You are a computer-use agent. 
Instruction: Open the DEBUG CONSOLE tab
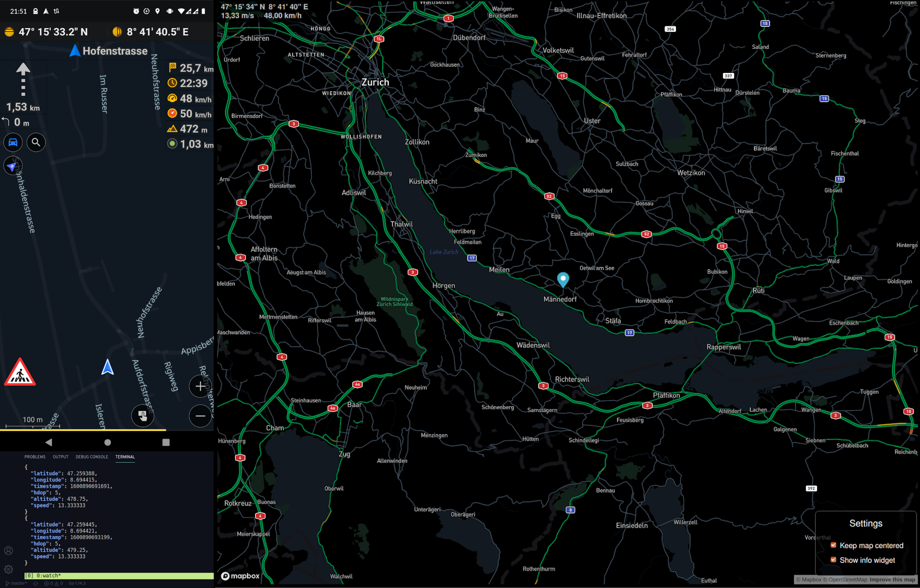click(x=92, y=457)
